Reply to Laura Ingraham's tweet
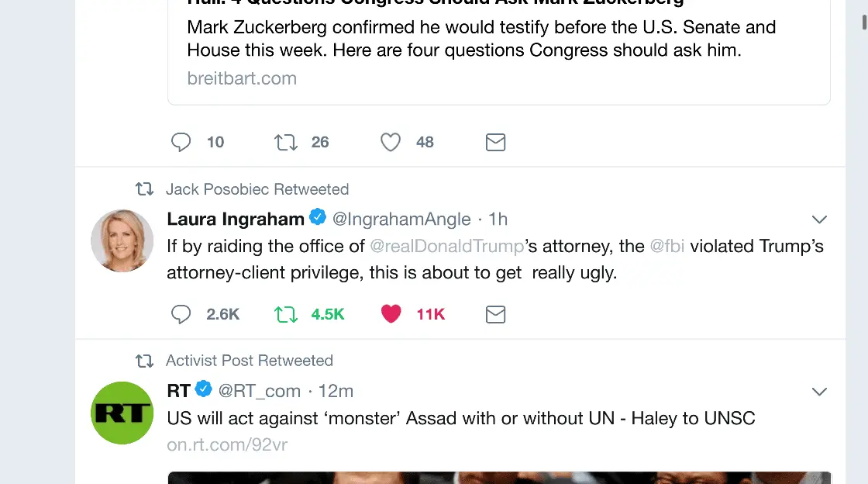The height and width of the screenshot is (484, 868). point(181,314)
